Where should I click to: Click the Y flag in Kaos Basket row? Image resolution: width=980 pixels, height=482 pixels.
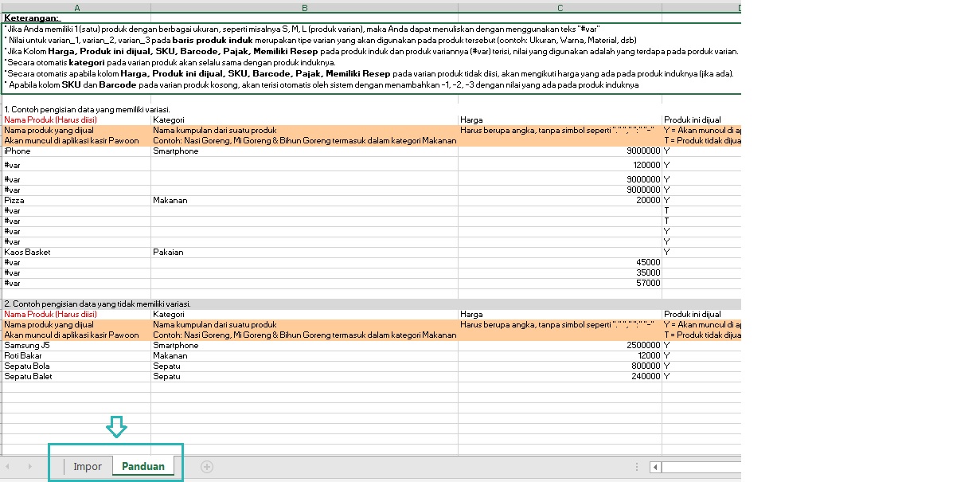667,253
